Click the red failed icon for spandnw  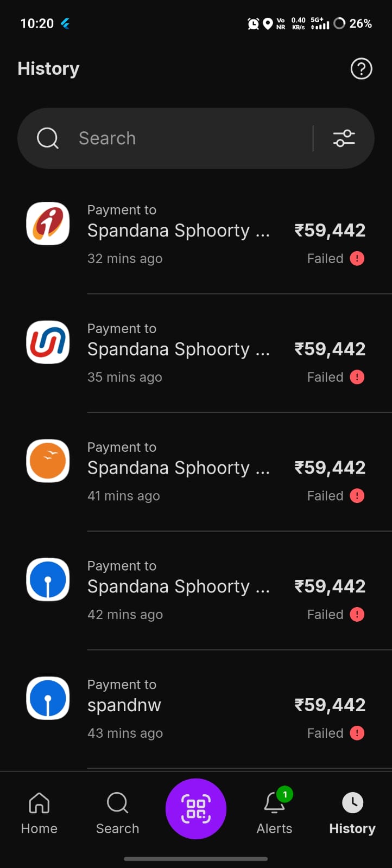357,733
